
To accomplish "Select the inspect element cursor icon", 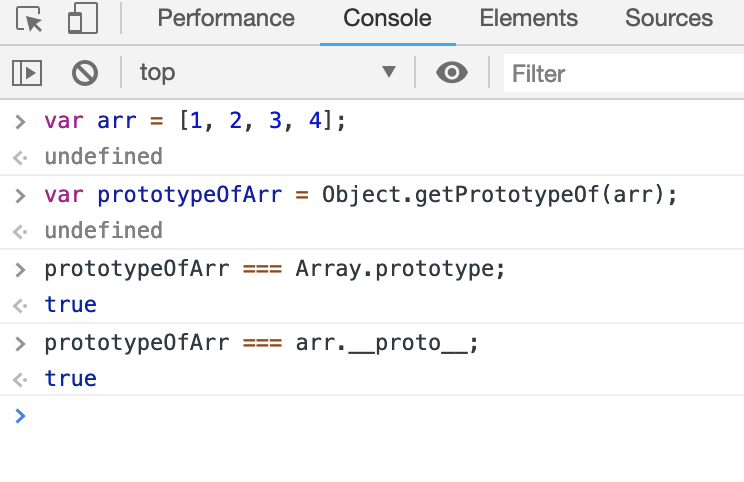I will click(x=30, y=19).
